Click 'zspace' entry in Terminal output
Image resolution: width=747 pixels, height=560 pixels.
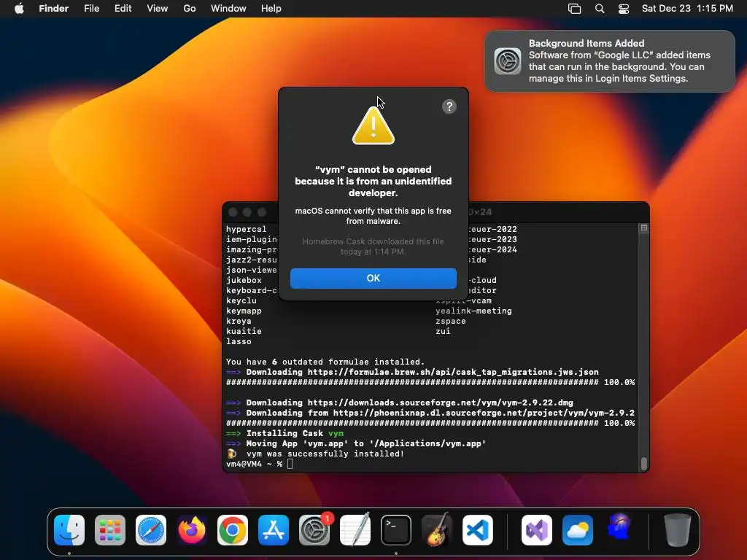point(451,321)
